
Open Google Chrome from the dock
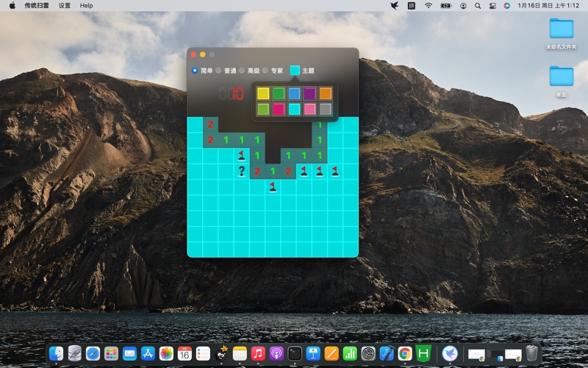click(x=405, y=354)
